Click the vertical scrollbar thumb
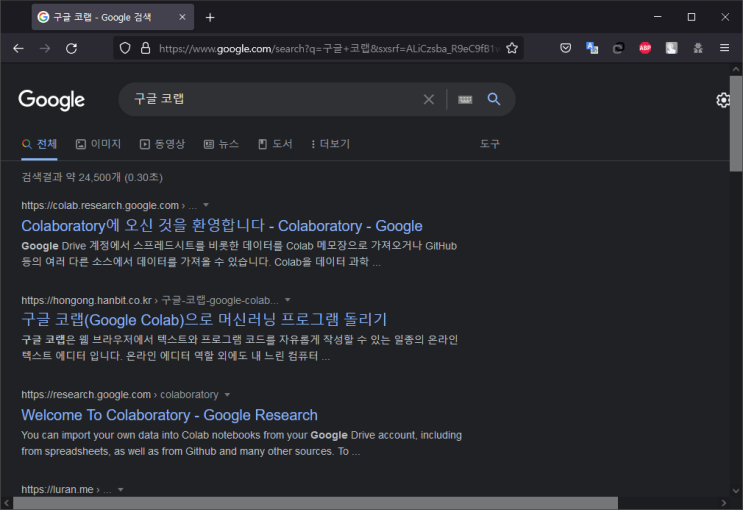 (x=735, y=123)
